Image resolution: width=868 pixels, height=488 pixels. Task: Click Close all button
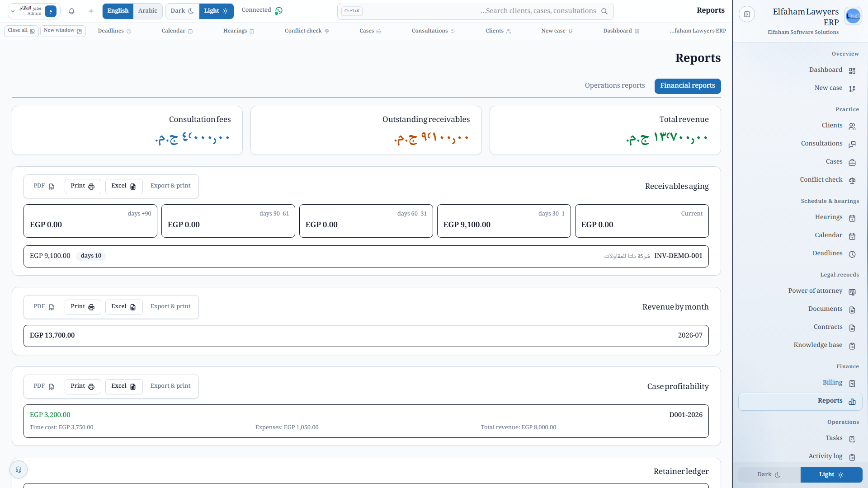(x=21, y=31)
